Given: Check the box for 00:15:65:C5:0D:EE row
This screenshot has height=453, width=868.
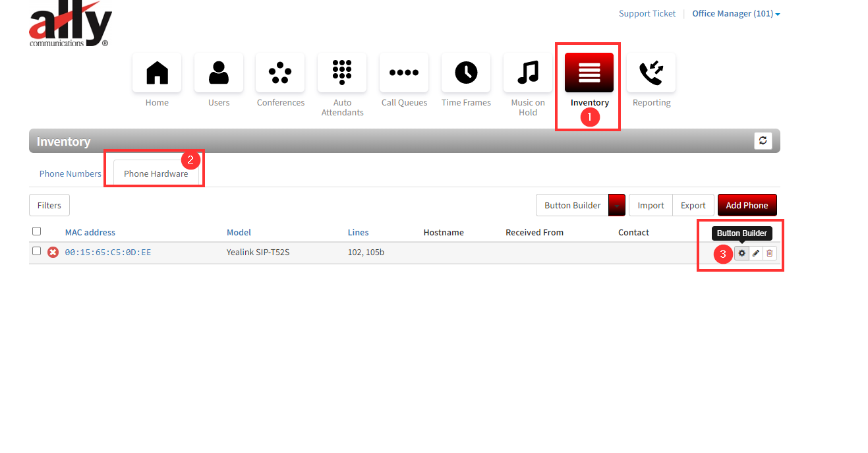Looking at the screenshot, I should [37, 251].
